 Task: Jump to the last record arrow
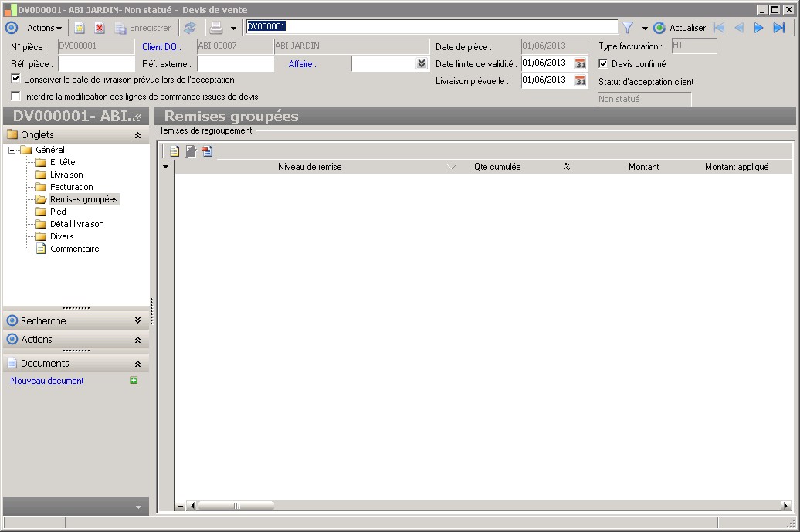(778, 28)
